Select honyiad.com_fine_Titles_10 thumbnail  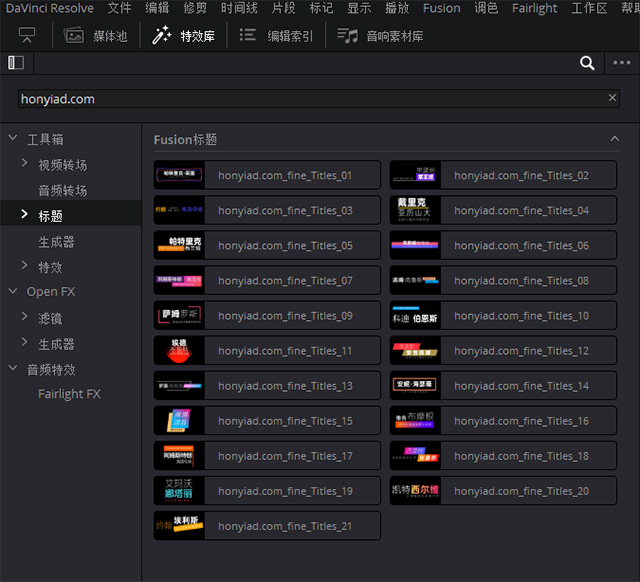pyautogui.click(x=415, y=315)
